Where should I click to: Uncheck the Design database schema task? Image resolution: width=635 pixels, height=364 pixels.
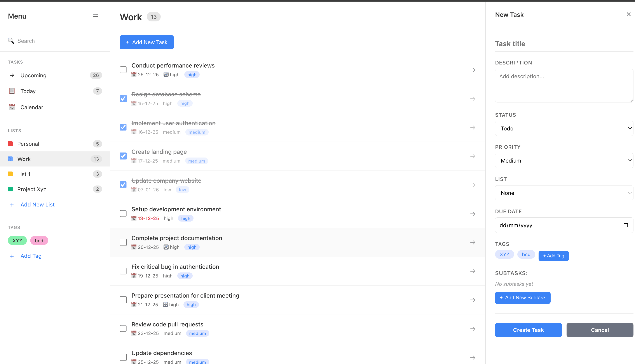[x=123, y=99]
